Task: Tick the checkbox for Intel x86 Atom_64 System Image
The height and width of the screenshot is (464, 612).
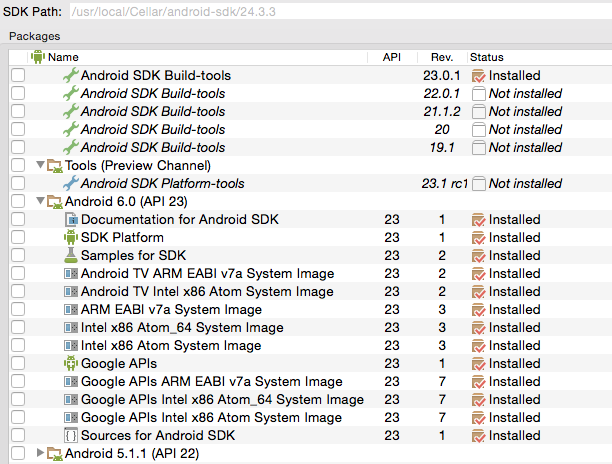Action: click(18, 327)
